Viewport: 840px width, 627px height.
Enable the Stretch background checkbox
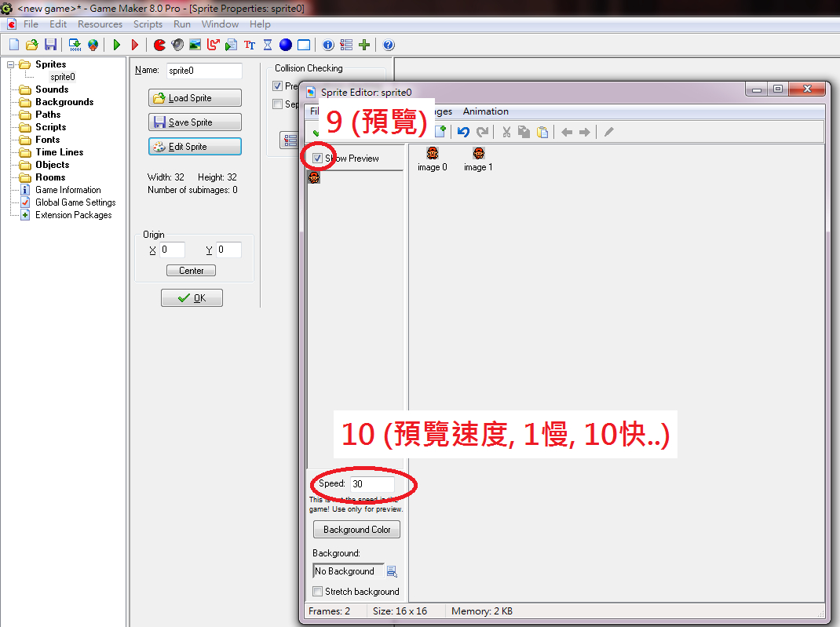[317, 592]
